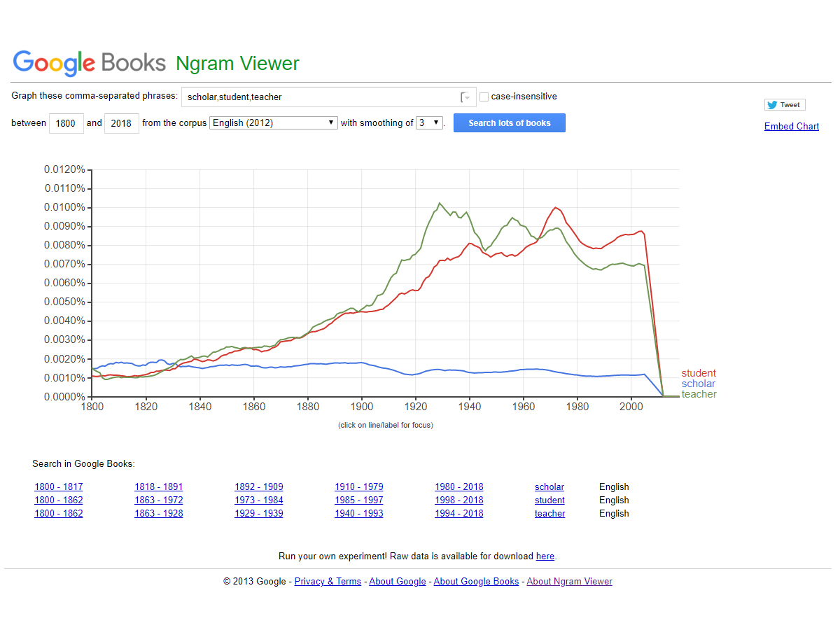Open the Embed Chart link
The width and height of the screenshot is (840, 630).
click(x=791, y=127)
